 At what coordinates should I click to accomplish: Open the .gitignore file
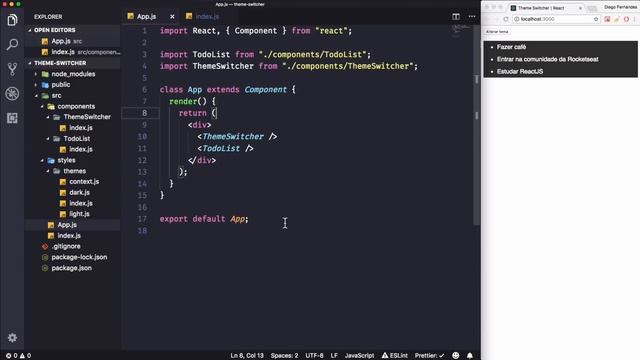pyautogui.click(x=66, y=247)
